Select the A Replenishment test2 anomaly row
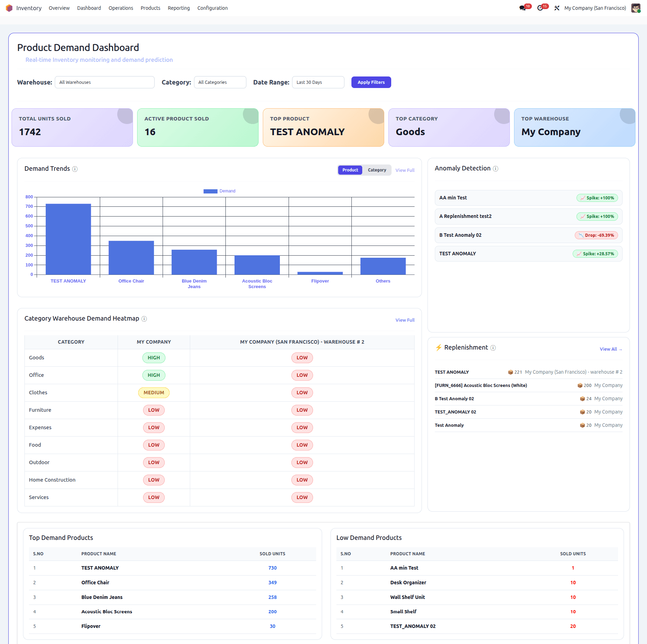The width and height of the screenshot is (647, 644). [528, 217]
